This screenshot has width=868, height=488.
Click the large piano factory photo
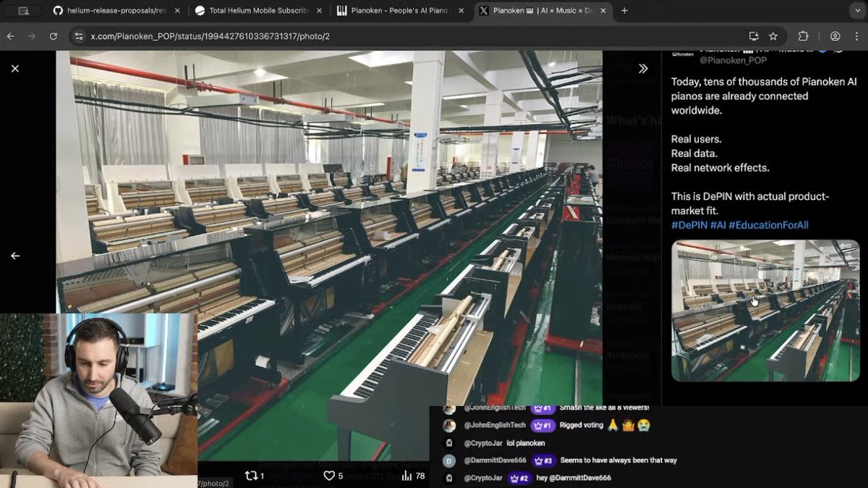[329, 255]
